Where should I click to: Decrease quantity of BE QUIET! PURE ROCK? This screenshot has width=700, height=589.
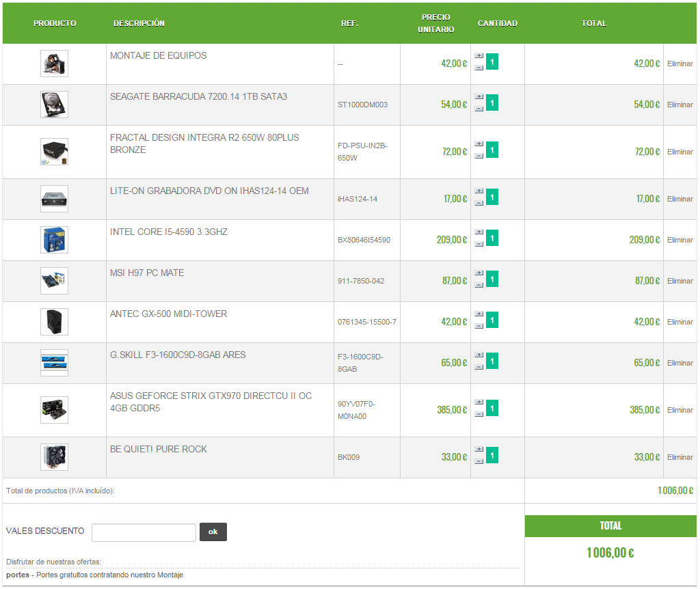tap(479, 461)
